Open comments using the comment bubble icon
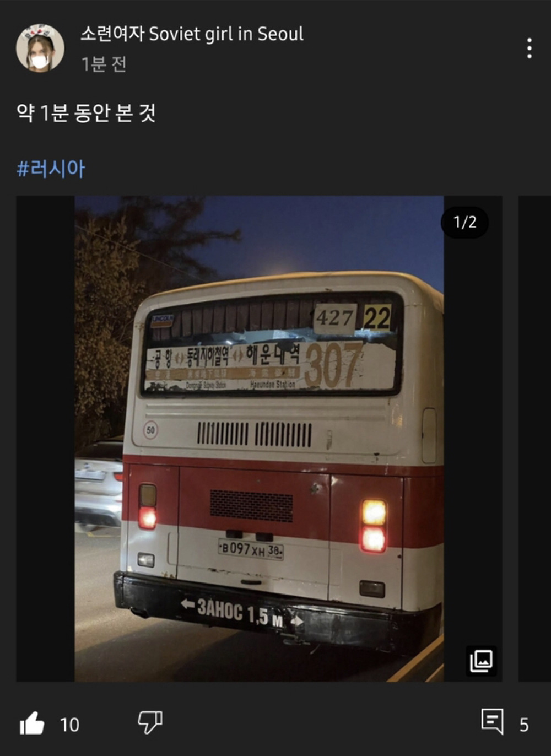Viewport: 551px width, 756px height. click(x=492, y=721)
